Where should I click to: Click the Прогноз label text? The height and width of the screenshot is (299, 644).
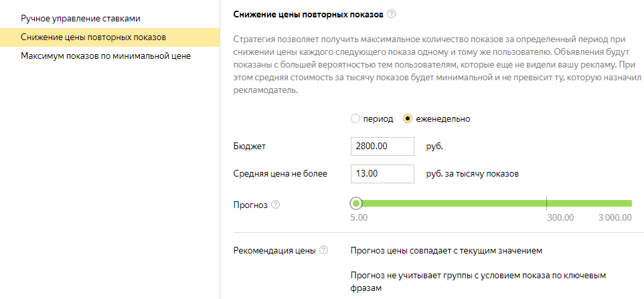(x=250, y=204)
